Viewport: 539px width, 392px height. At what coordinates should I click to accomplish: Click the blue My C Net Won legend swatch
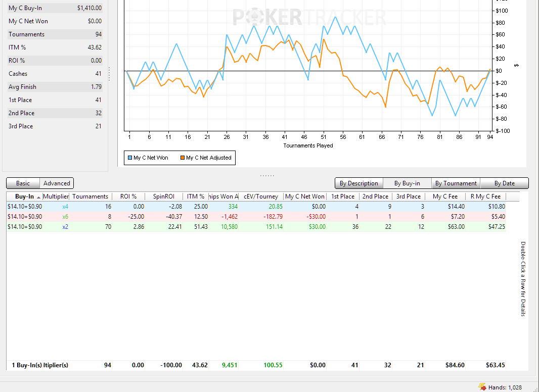(130, 158)
